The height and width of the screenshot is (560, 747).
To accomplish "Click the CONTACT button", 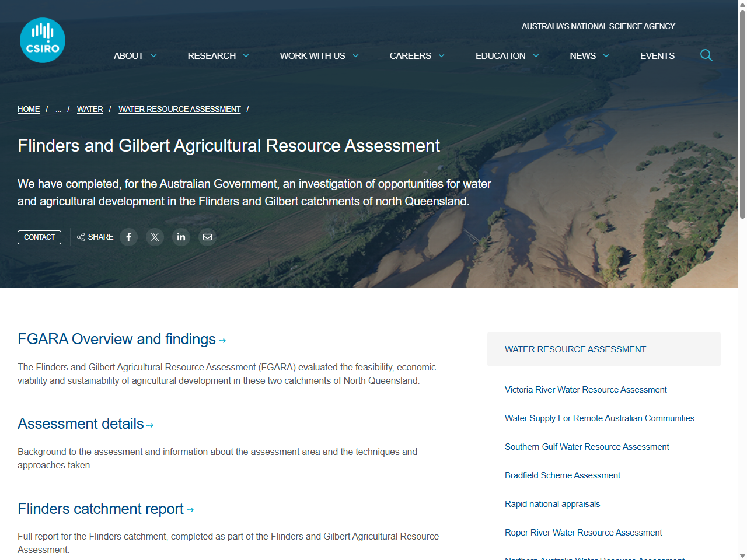I will (39, 237).
